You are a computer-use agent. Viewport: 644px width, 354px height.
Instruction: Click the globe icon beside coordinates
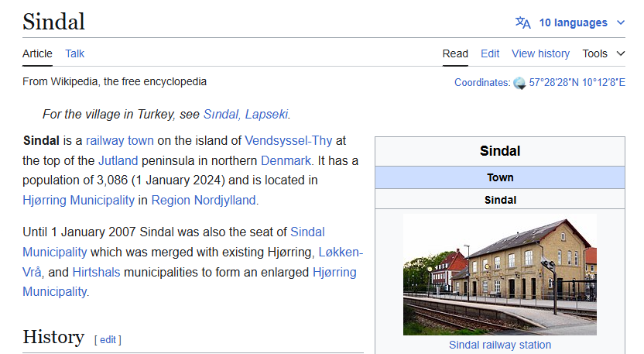click(x=519, y=83)
